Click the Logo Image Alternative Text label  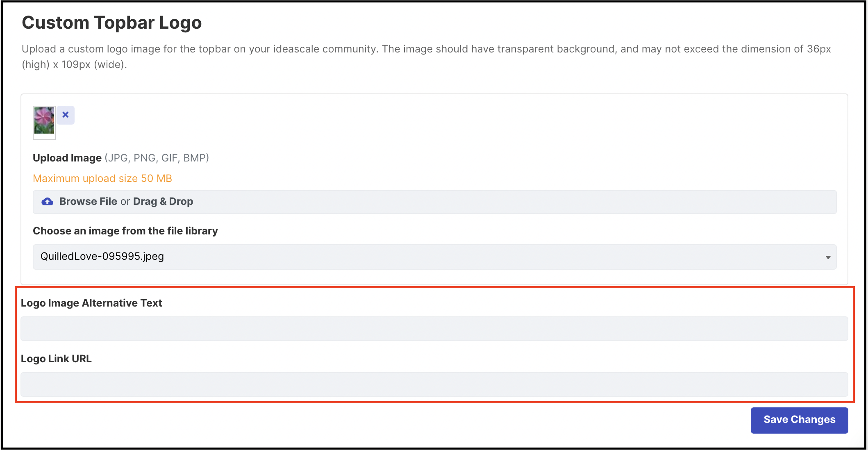(91, 303)
